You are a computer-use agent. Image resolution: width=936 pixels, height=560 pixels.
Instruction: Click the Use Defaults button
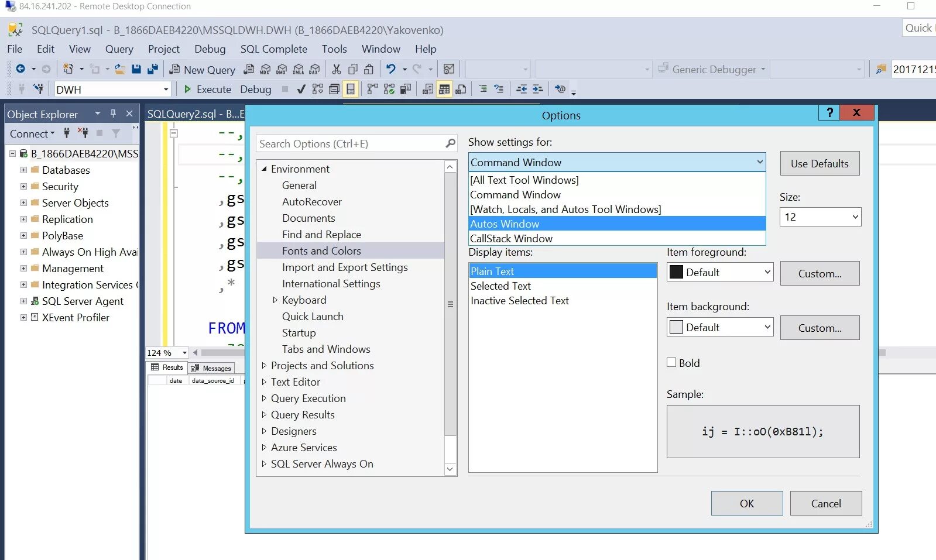tap(820, 163)
